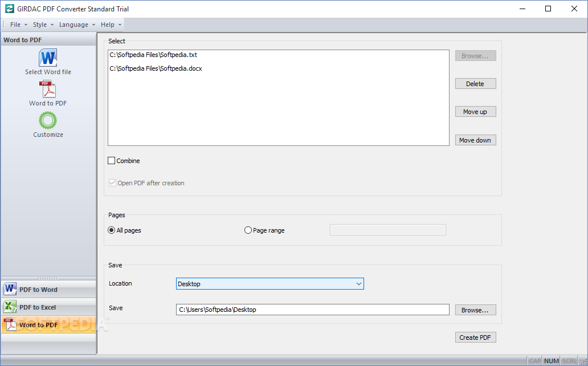The width and height of the screenshot is (588, 366).
Task: Click the NUM indicator in status bar
Action: [552, 361]
